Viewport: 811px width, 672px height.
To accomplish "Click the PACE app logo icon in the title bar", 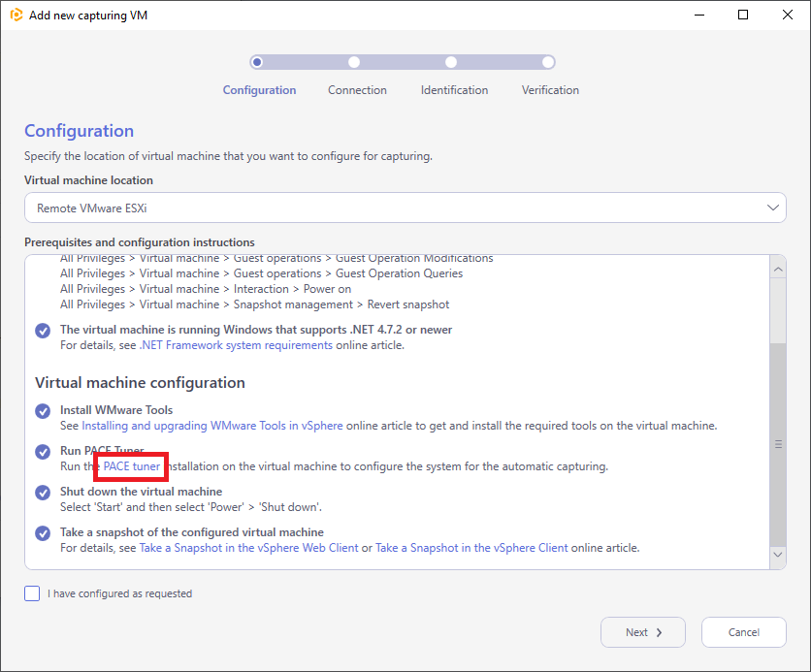I will [x=16, y=15].
